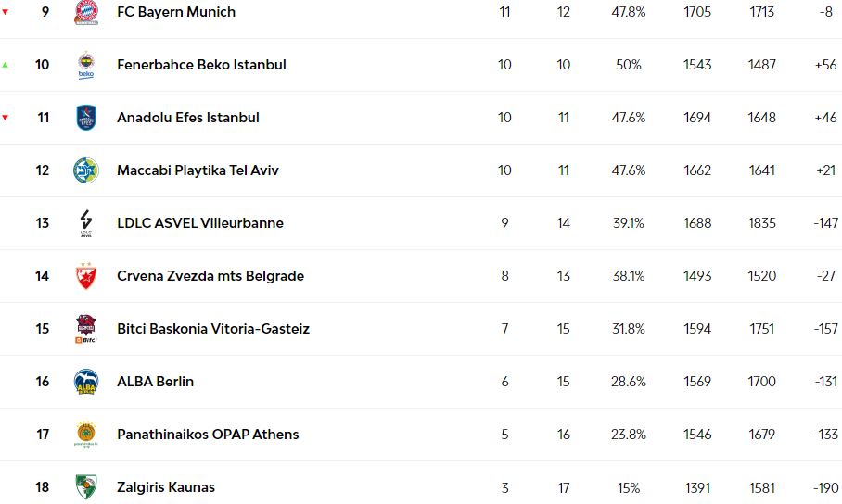
Task: Go to LDLC ASVEL Villeurbanne team page
Action: pos(199,223)
